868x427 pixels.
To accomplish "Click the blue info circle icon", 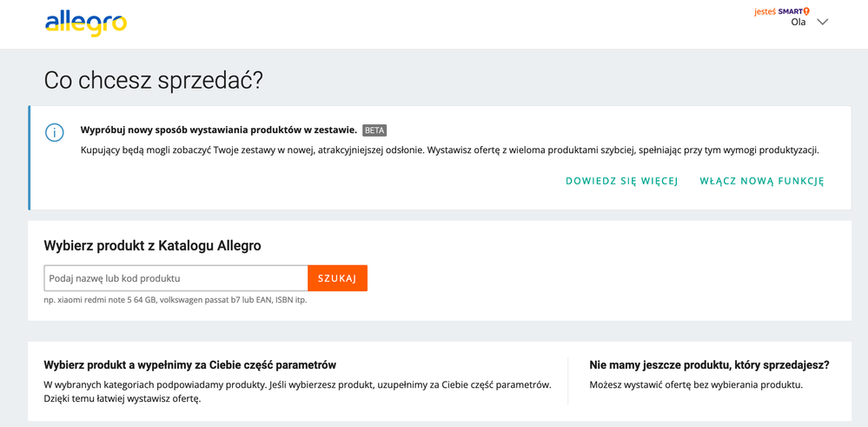I will 55,132.
